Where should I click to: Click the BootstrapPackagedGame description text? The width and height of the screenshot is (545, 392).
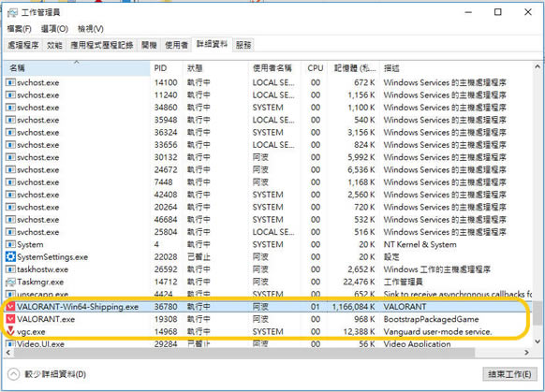pos(431,319)
